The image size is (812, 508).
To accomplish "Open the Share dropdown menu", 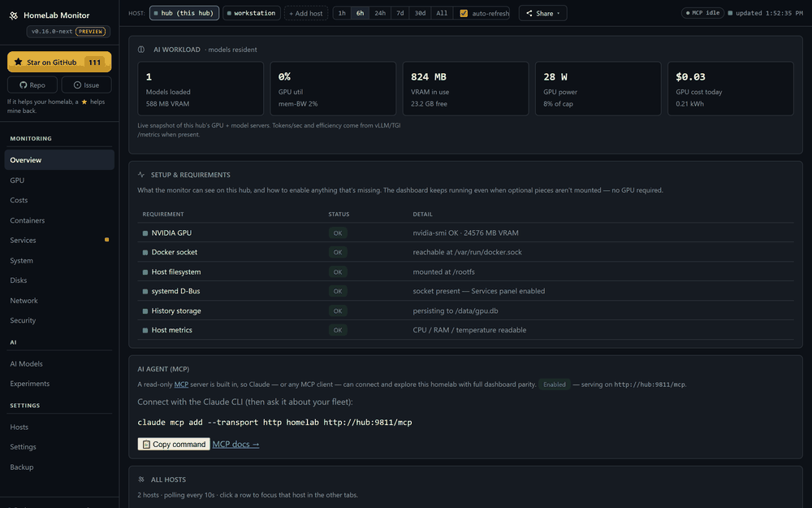I will click(542, 14).
